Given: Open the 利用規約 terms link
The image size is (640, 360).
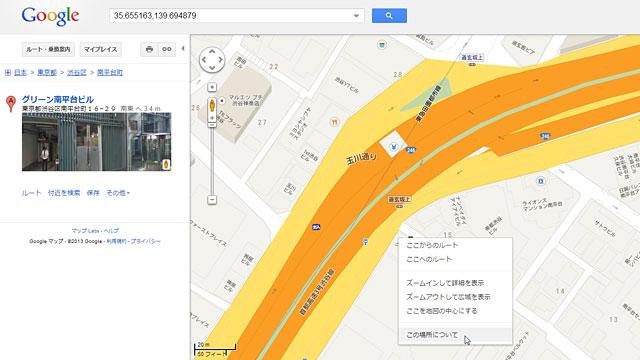Looking at the screenshot, I should (x=116, y=241).
